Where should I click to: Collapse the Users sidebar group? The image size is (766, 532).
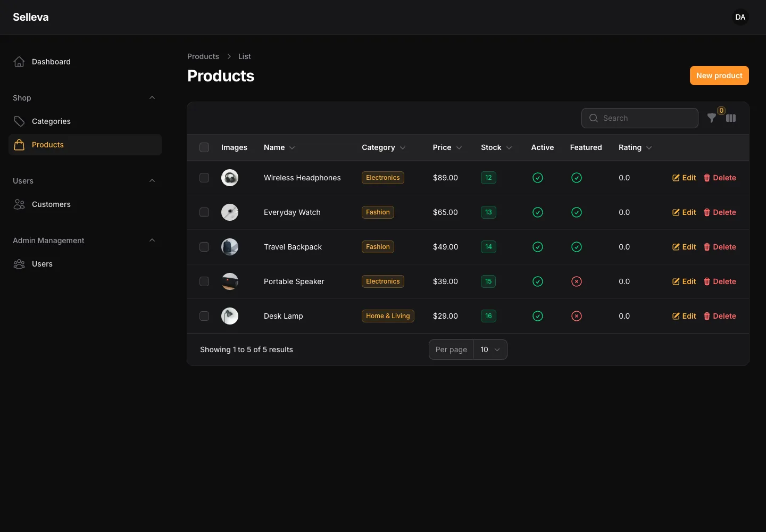pos(152,181)
